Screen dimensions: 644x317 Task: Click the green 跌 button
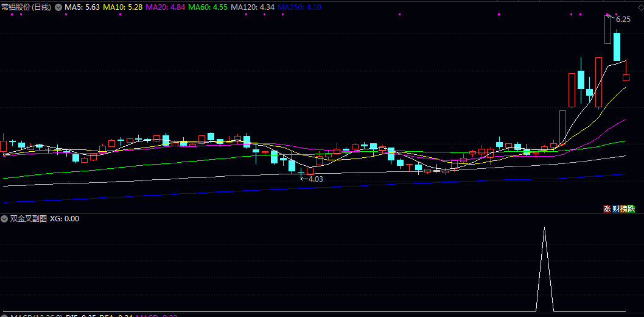[631, 209]
